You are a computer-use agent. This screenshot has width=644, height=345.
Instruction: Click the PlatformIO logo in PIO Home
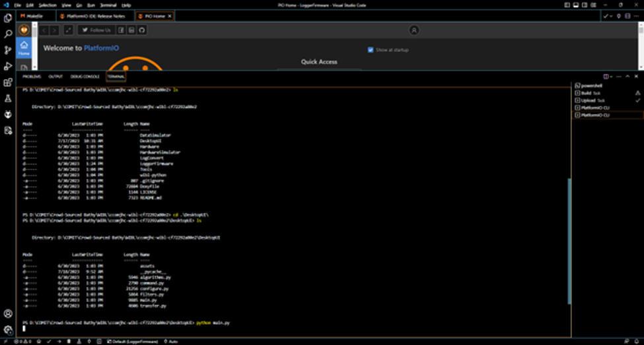pyautogui.click(x=24, y=30)
